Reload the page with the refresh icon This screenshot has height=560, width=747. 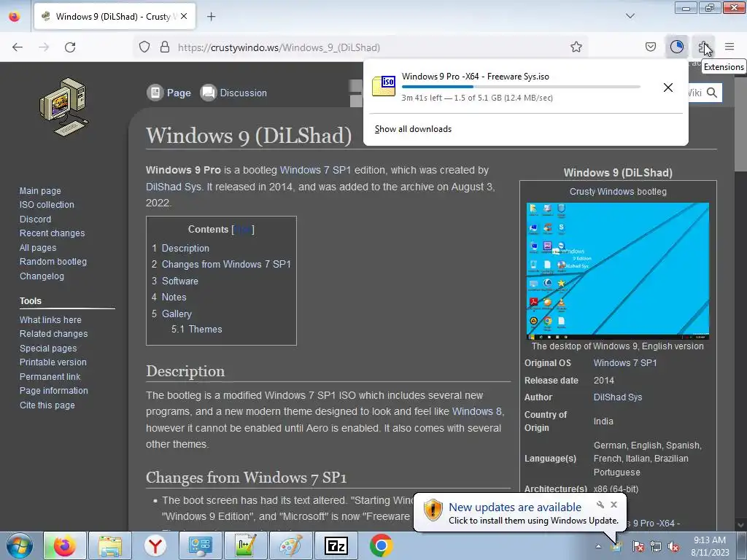click(70, 47)
